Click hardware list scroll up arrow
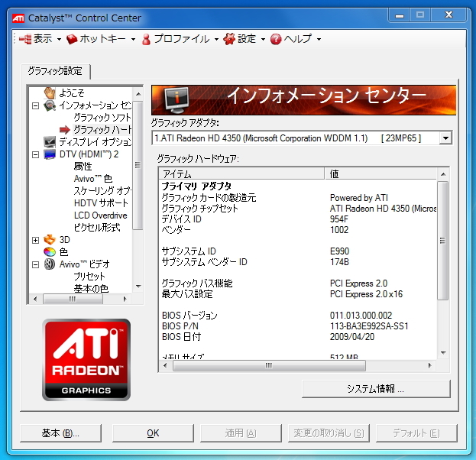 click(443, 174)
